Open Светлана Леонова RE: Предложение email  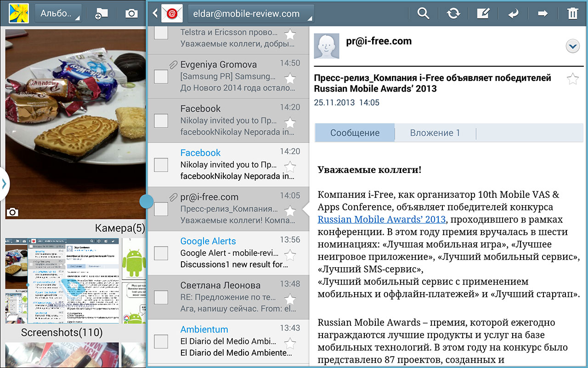[228, 297]
